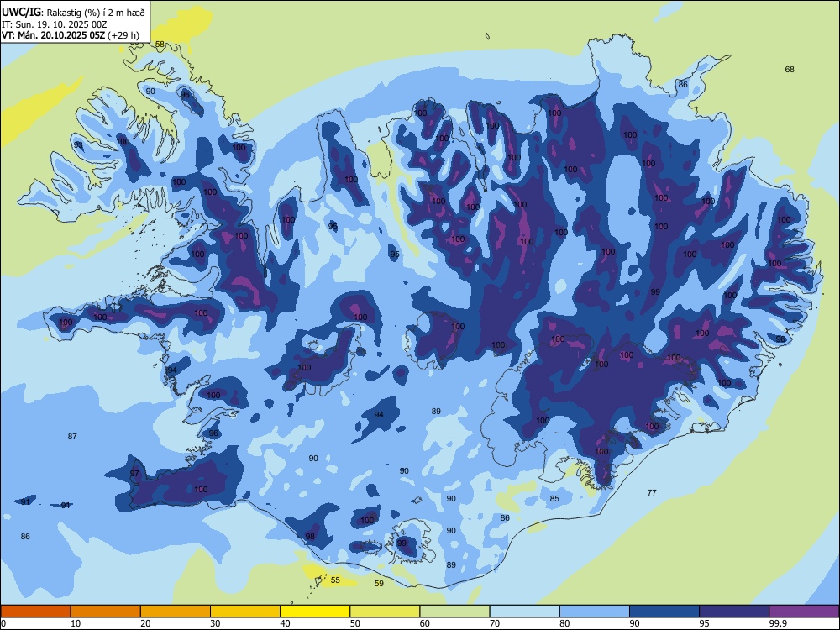The image size is (840, 630).
Task: Select the indigo 95–99.9 legend box
Action: coord(734,612)
